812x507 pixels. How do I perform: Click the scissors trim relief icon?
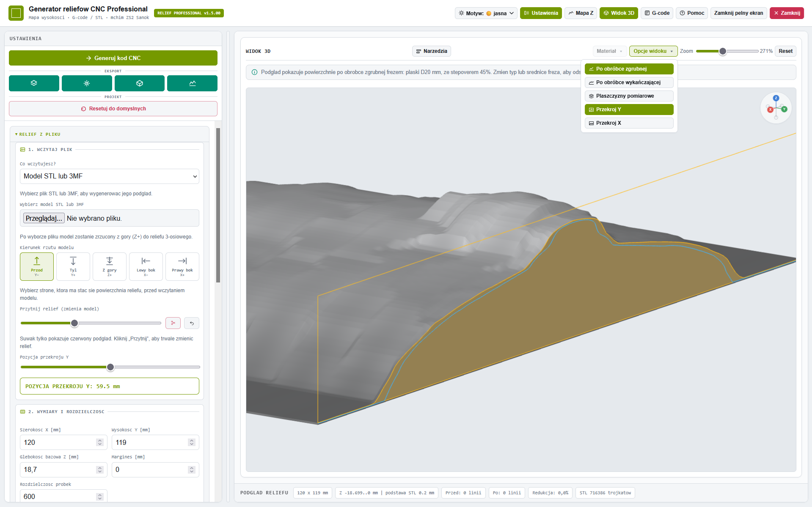[x=173, y=323]
